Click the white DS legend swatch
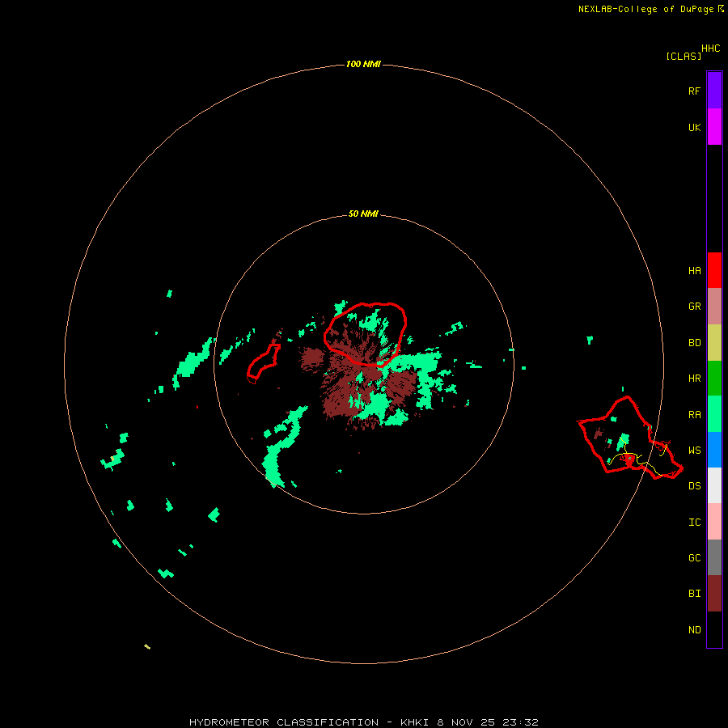The width and height of the screenshot is (728, 728). point(714,485)
